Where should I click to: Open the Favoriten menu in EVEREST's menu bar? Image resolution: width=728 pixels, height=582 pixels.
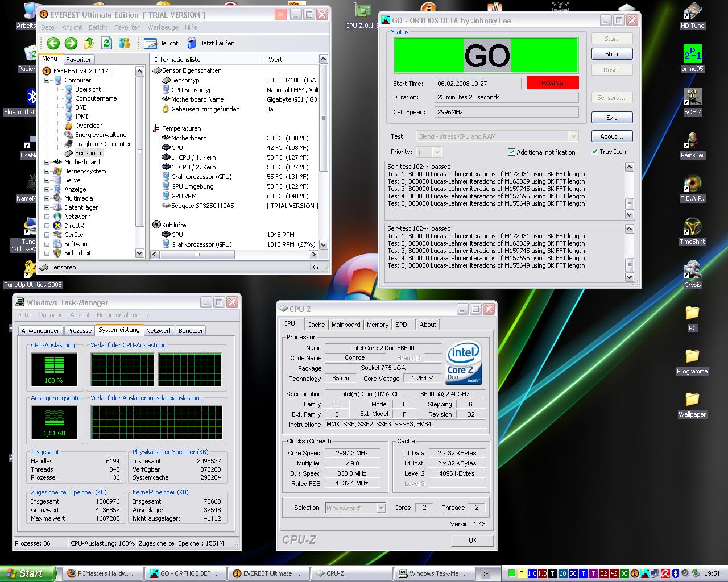(x=127, y=27)
